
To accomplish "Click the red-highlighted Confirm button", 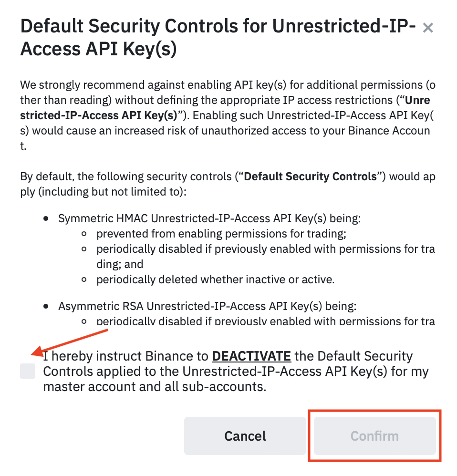I will pyautogui.click(x=374, y=435).
